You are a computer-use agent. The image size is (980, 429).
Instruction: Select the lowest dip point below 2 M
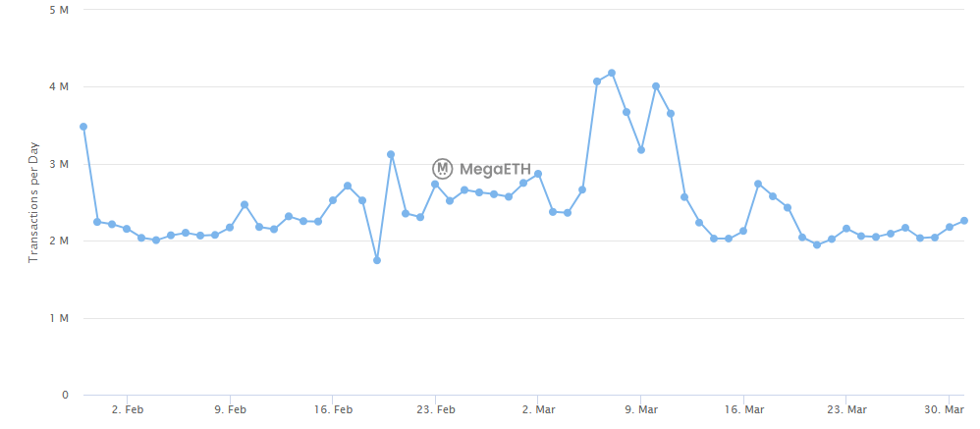coord(377,260)
